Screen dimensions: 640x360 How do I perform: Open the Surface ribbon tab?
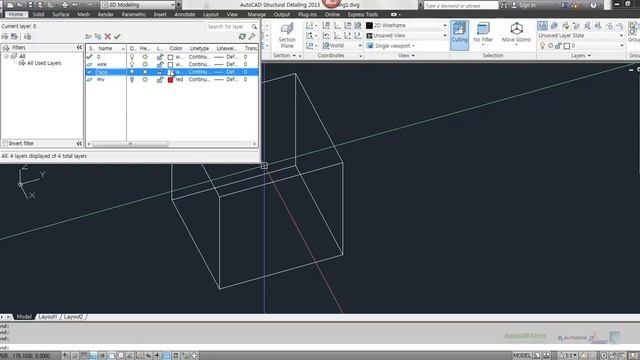(61, 14)
